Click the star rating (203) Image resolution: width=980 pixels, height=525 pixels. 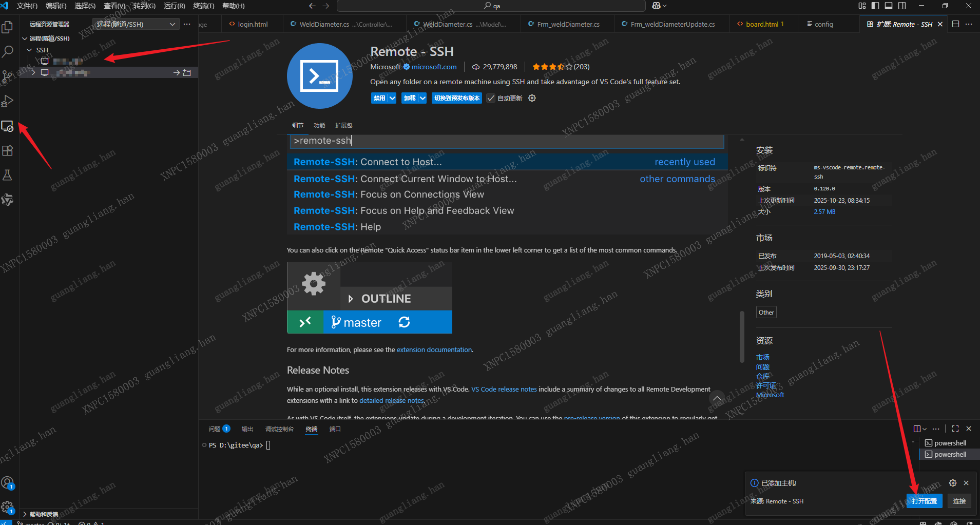561,67
